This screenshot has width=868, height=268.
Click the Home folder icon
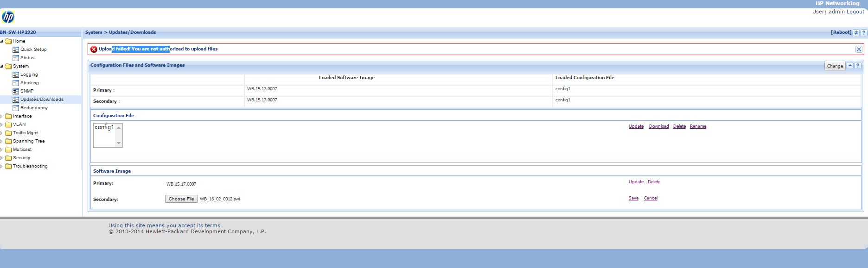(8, 41)
